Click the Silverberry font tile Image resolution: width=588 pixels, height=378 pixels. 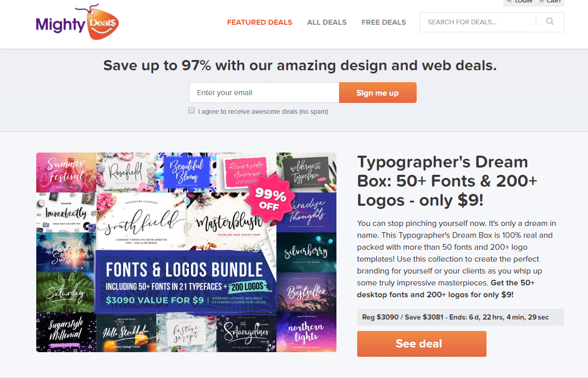pos(306,252)
